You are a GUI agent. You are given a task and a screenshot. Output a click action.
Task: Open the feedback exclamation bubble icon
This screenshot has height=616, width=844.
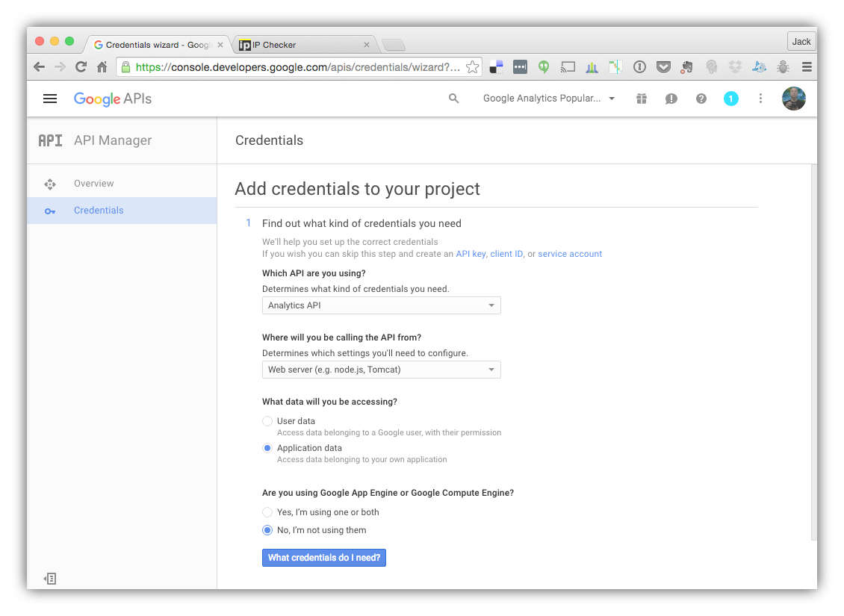[671, 99]
